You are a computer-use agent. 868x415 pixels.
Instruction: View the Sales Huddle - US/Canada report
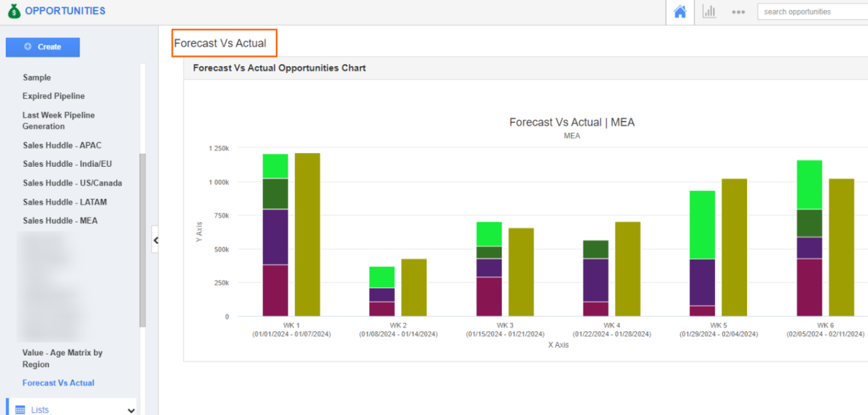[x=72, y=183]
